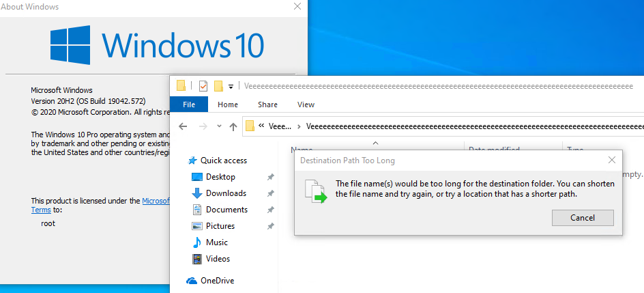Unpin Downloads using its pin icon
Image resolution: width=644 pixels, height=293 pixels.
(270, 193)
